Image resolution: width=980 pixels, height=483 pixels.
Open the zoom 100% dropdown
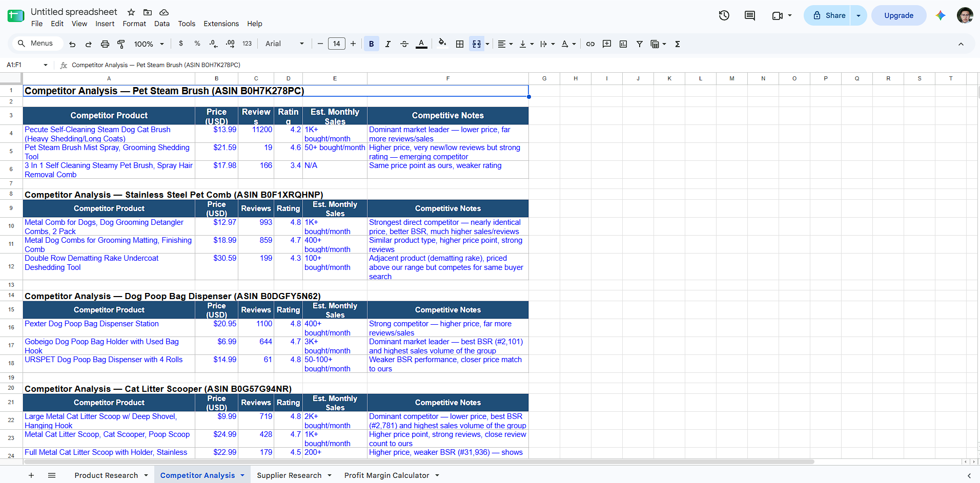click(x=149, y=44)
